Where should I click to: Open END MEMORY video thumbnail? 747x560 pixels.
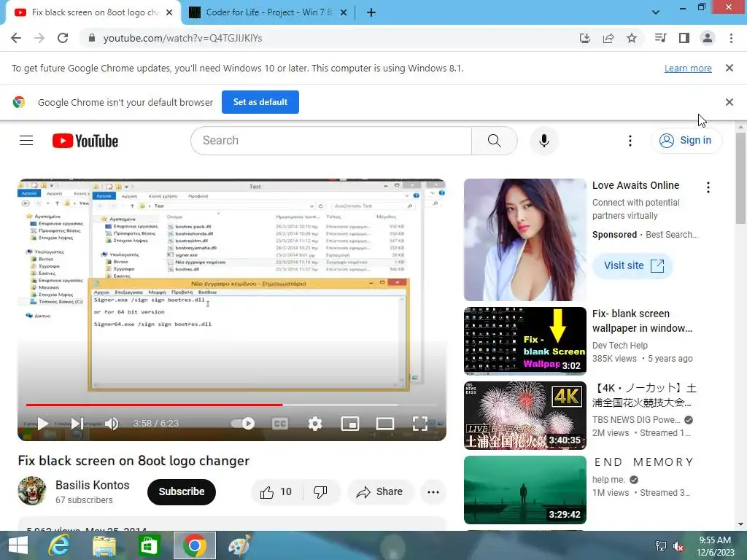(x=525, y=489)
